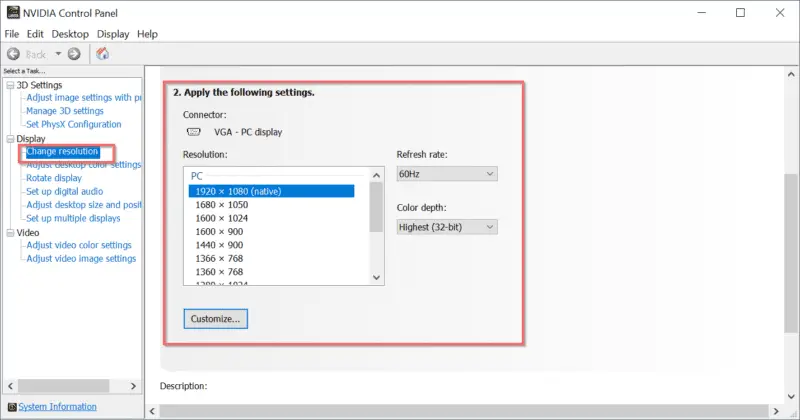This screenshot has height=420, width=800.
Task: Select 1920 × 1080 (native) resolution
Action: 271,191
